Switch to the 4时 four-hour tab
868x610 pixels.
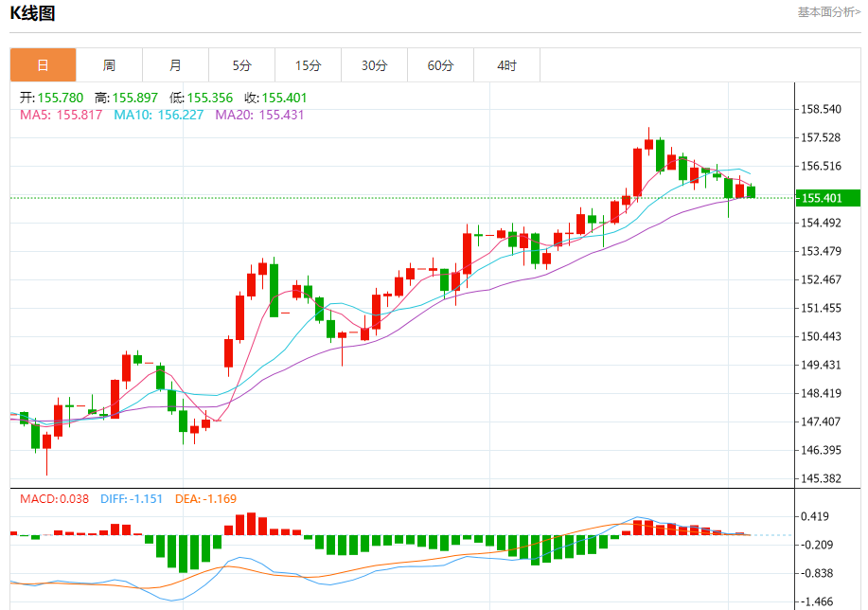(506, 65)
